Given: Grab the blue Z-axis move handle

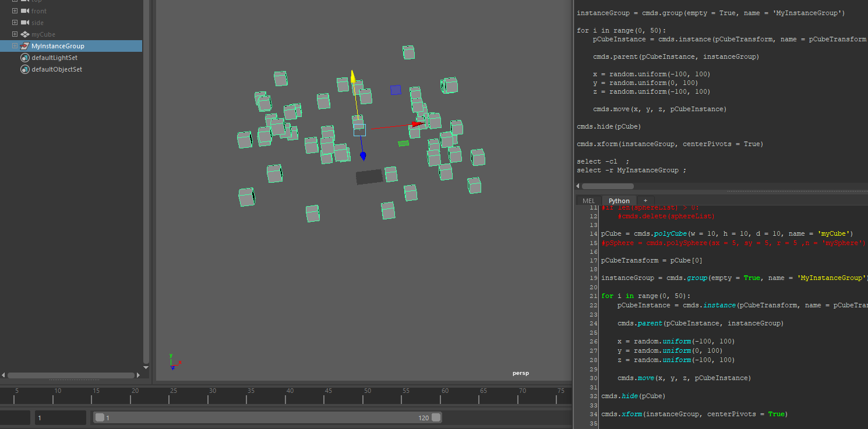Looking at the screenshot, I should pyautogui.click(x=363, y=155).
